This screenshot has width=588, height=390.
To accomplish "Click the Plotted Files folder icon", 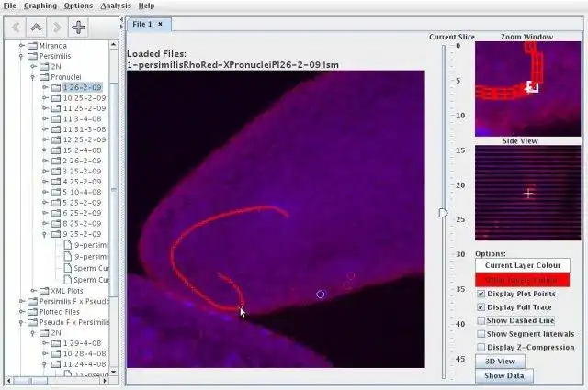I will tap(33, 312).
